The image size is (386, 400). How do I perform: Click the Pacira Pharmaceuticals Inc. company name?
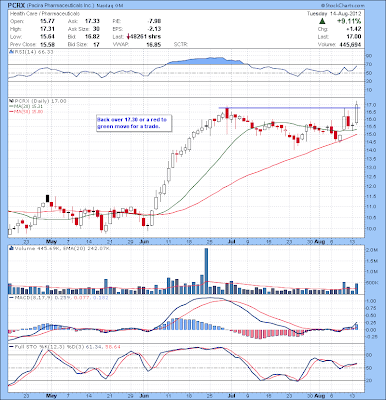60,6
